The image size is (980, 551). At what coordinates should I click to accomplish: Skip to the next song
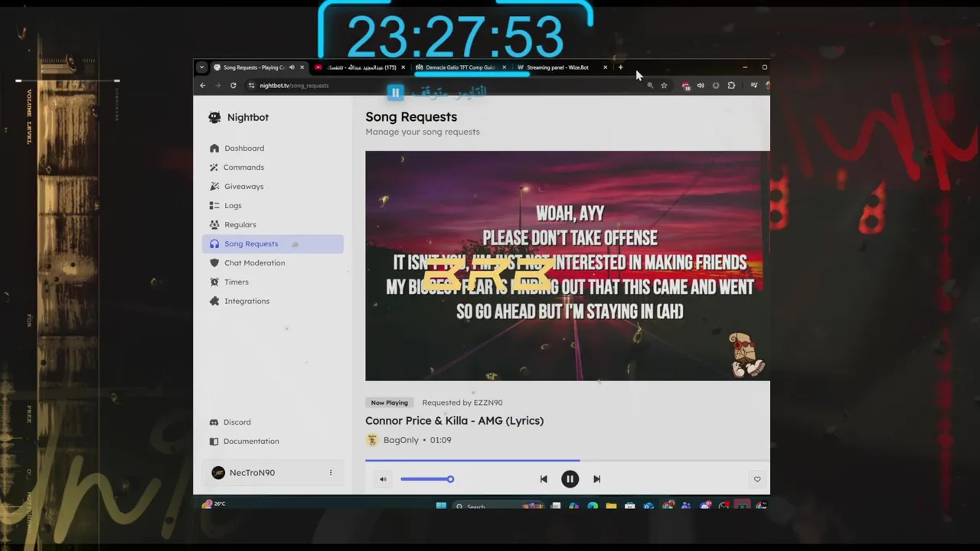pyautogui.click(x=597, y=479)
